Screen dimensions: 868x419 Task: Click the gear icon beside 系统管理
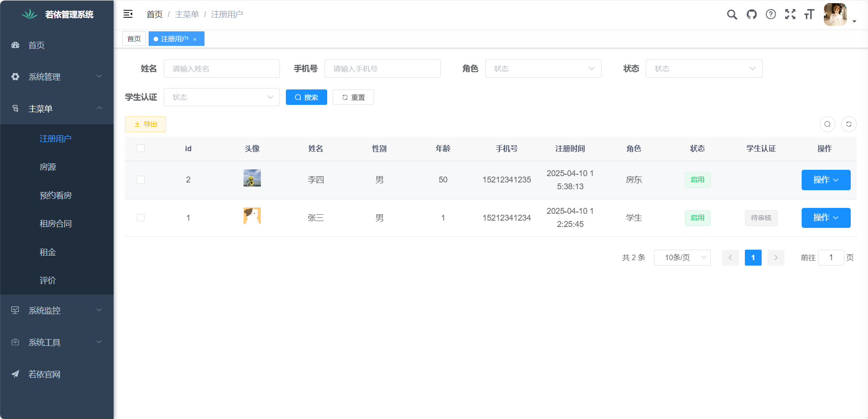(15, 77)
